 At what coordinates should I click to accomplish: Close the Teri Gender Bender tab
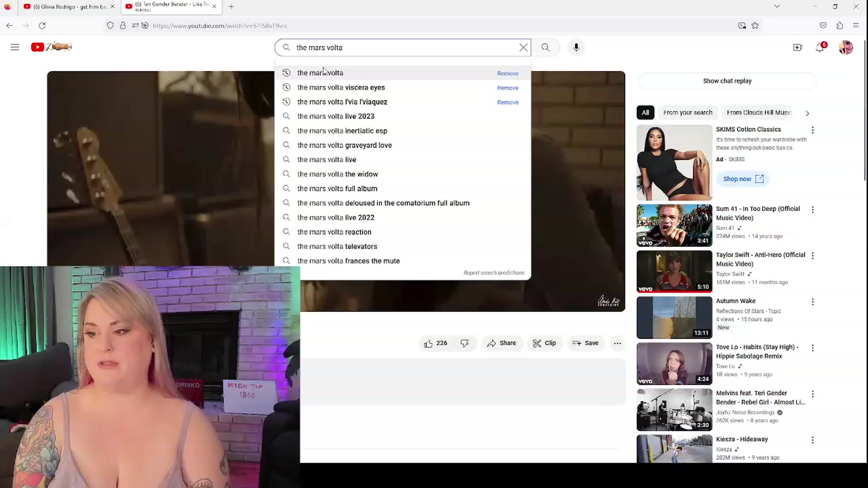coord(214,6)
